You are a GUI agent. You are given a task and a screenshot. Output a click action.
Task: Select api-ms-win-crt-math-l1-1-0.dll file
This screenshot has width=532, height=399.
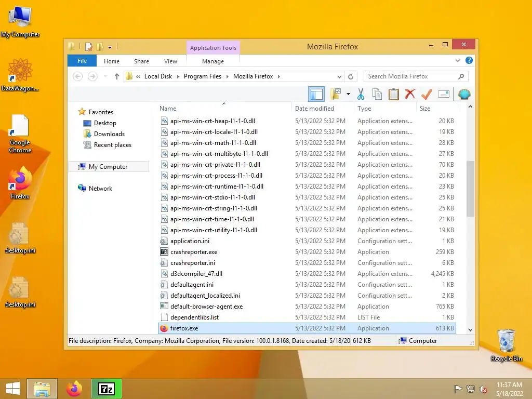click(307, 143)
